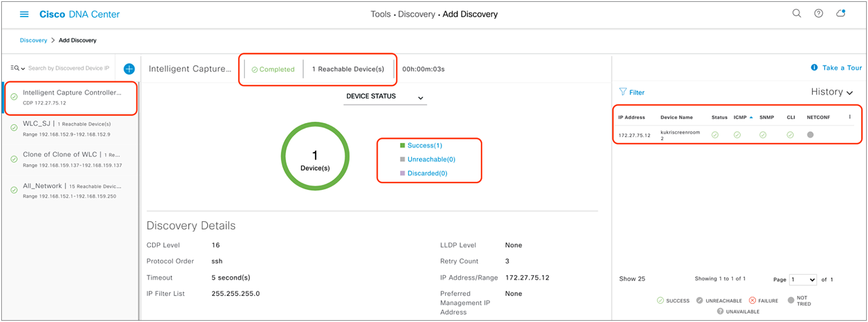Open the DEVICE STATUS dropdown
Image resolution: width=868 pixels, height=322 pixels.
point(385,97)
